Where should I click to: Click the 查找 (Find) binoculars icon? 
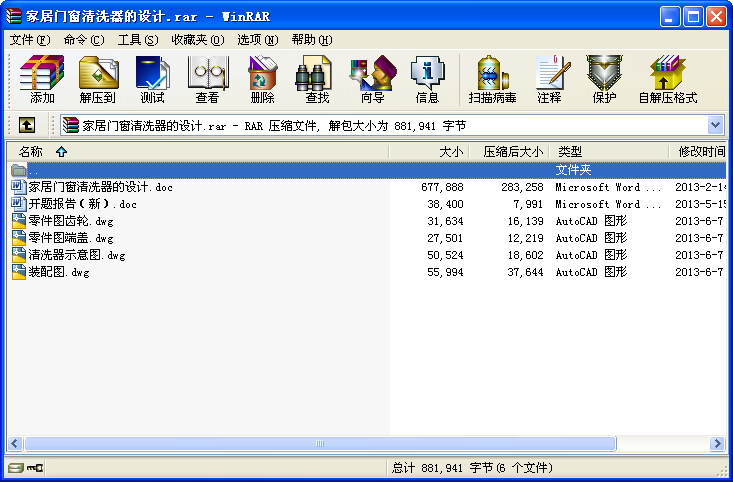point(317,79)
